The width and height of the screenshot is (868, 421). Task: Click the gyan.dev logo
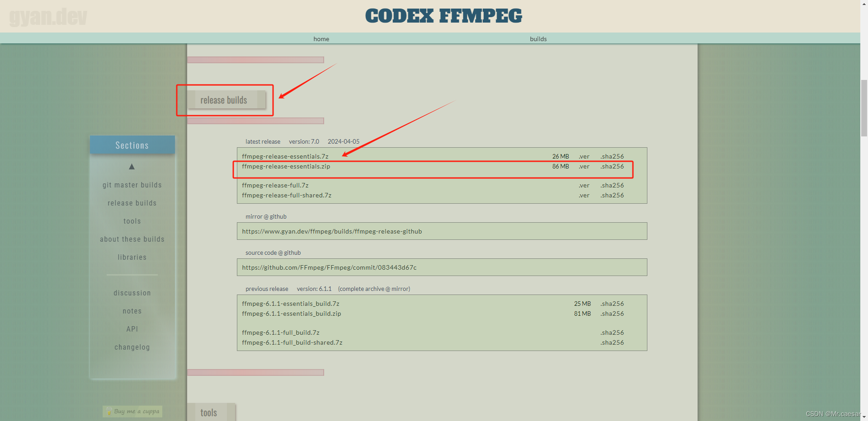tap(48, 16)
